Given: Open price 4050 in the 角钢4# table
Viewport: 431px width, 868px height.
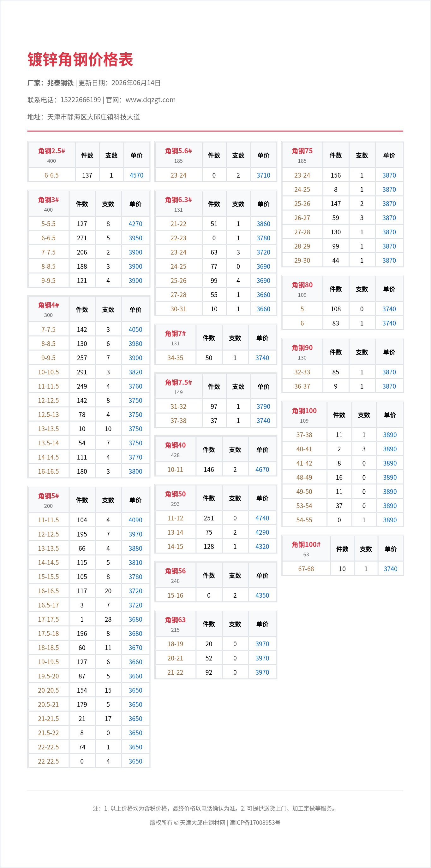Looking at the screenshot, I should [135, 330].
